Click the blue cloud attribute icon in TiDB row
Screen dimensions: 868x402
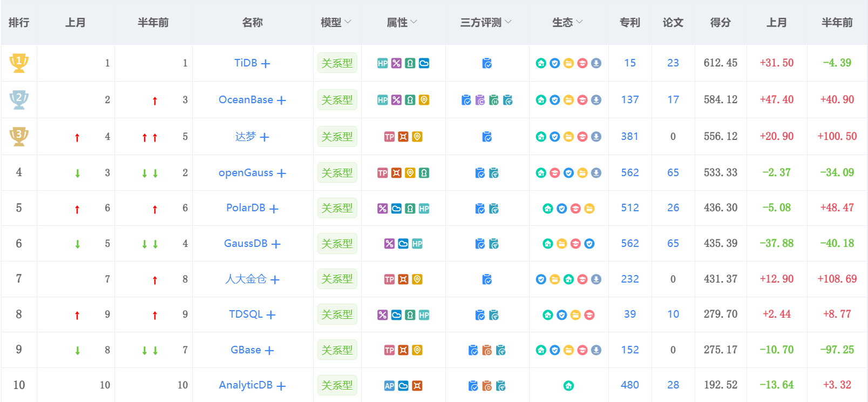424,63
